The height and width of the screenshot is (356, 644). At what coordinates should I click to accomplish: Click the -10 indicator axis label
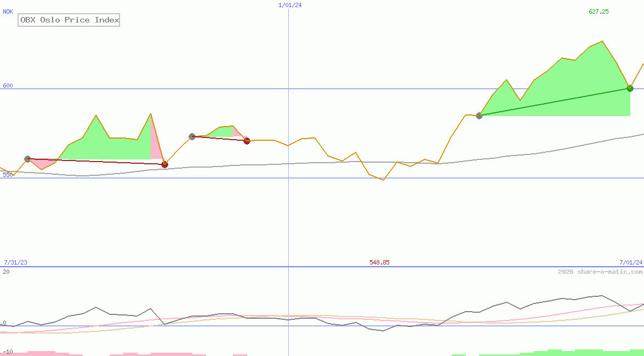pos(8,352)
